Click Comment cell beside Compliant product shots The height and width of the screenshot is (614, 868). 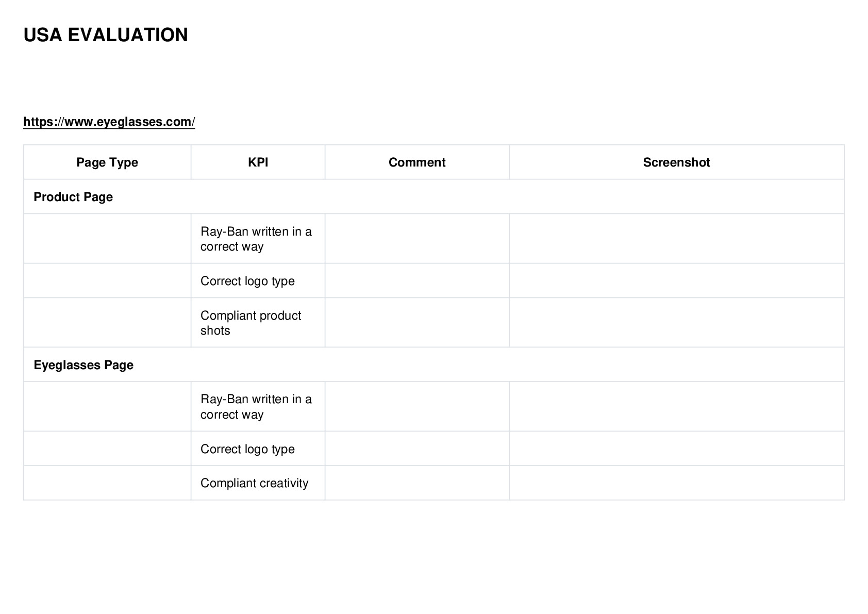(417, 323)
